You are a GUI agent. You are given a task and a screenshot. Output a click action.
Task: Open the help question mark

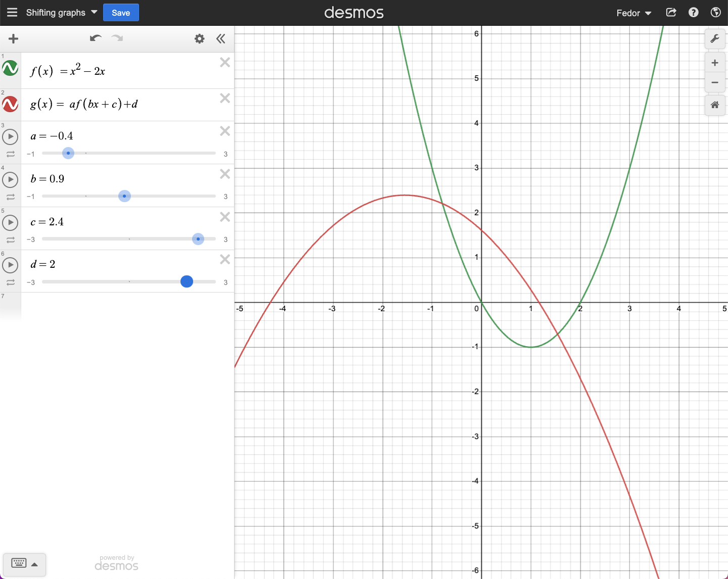coord(693,13)
